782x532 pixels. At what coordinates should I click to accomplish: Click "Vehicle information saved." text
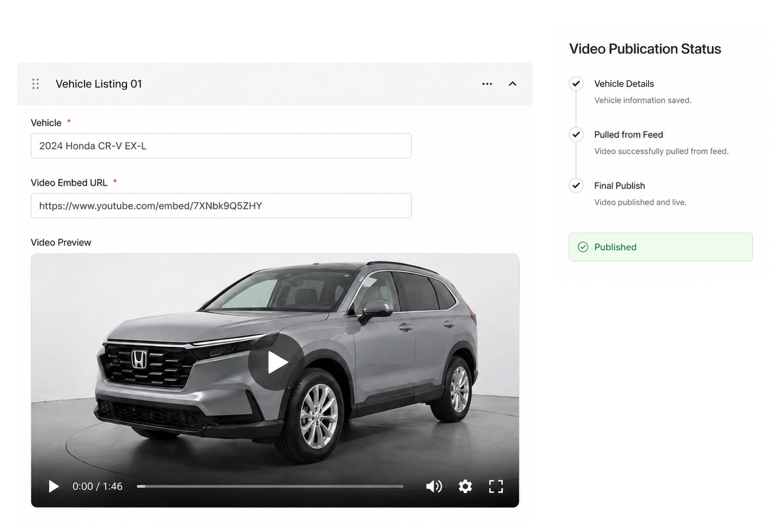(643, 100)
